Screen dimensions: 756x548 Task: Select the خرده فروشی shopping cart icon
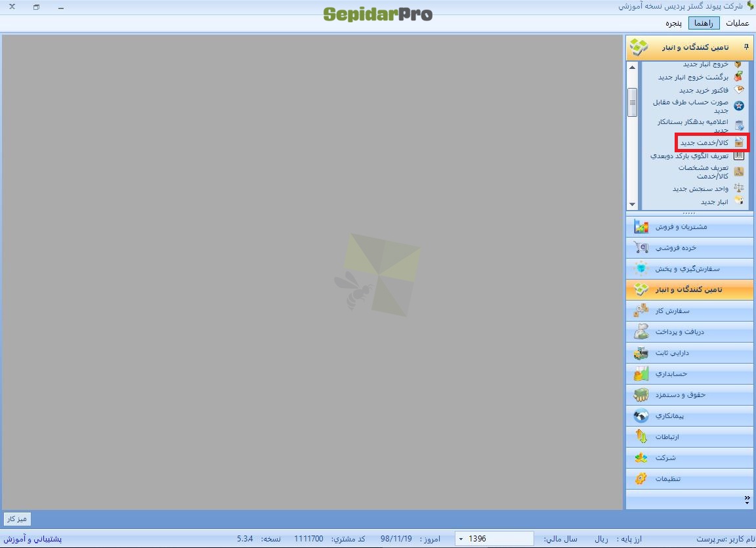pyautogui.click(x=641, y=247)
